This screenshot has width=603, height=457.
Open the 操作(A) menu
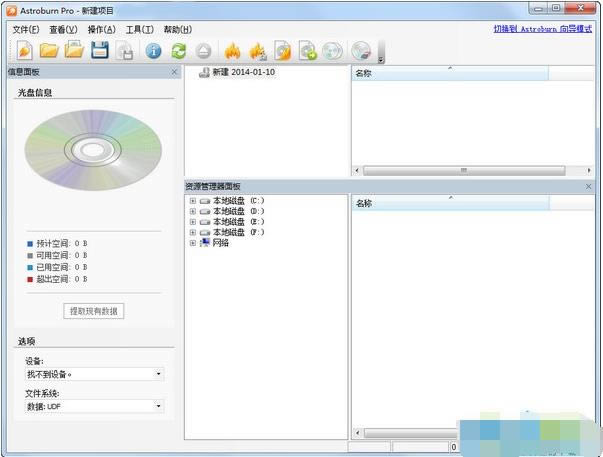click(102, 30)
